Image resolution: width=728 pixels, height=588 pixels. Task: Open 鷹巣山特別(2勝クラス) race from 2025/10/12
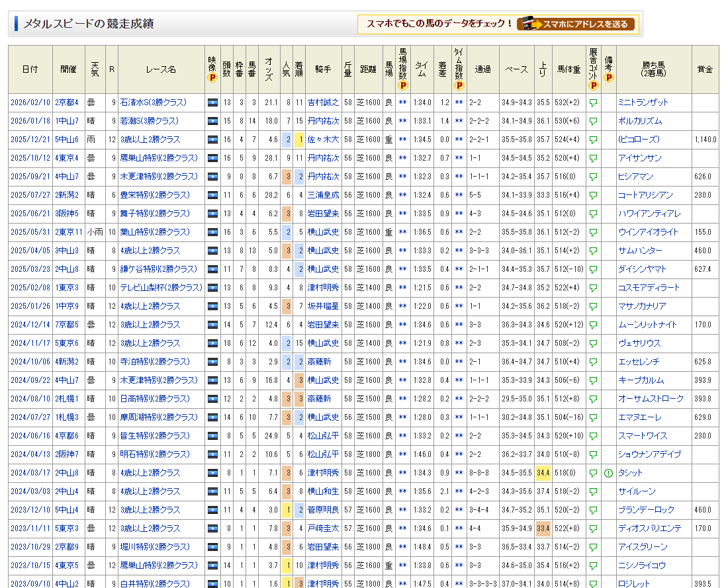pyautogui.click(x=159, y=158)
